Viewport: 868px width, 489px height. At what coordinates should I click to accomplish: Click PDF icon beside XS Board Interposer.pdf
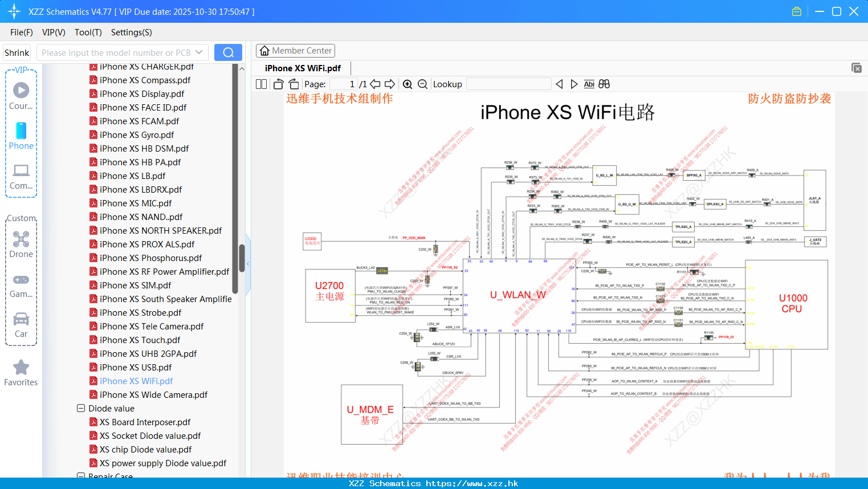pyautogui.click(x=93, y=422)
